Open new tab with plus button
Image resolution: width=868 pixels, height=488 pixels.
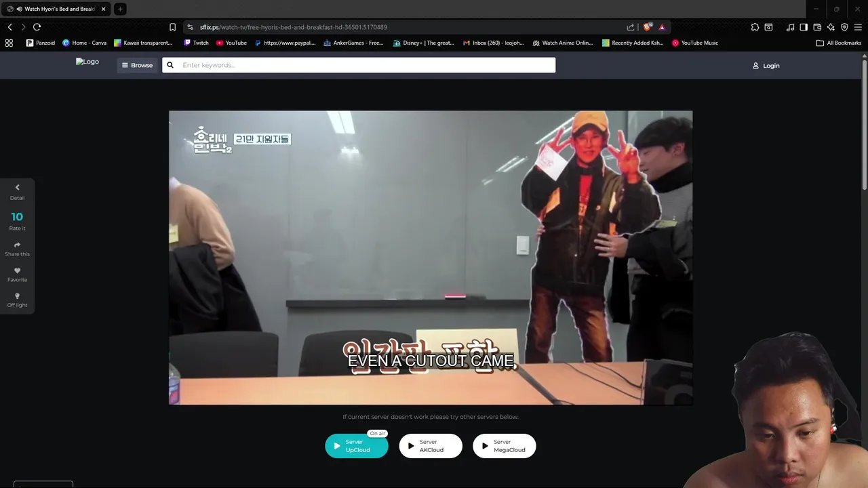(x=120, y=9)
